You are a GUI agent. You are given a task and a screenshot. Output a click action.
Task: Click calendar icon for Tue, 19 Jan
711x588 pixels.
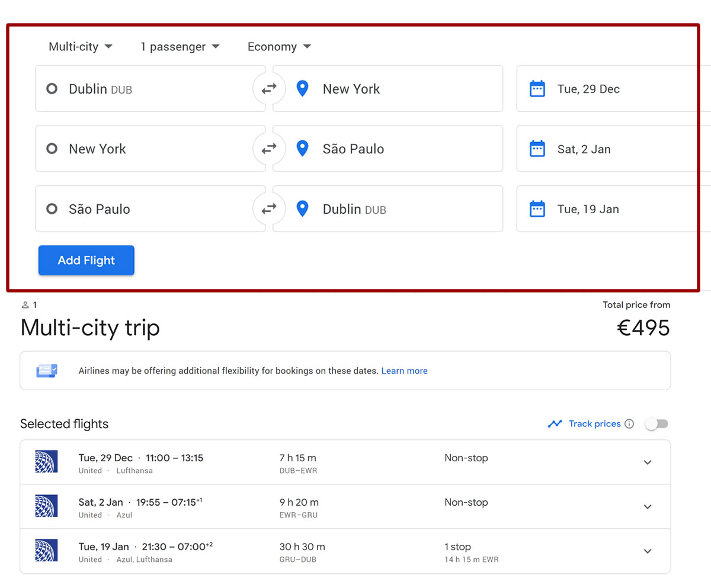tap(537, 209)
